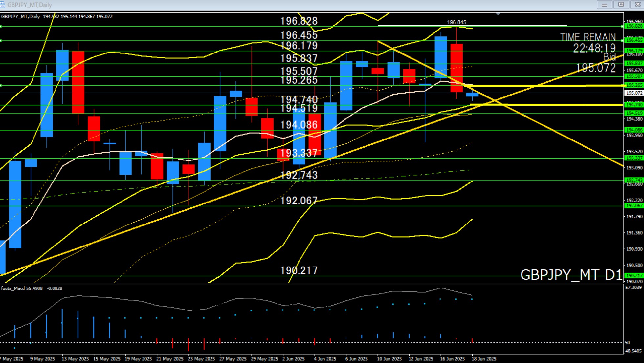644x363 pixels.
Task: Select the 196.455 level label
Action: pyautogui.click(x=299, y=35)
